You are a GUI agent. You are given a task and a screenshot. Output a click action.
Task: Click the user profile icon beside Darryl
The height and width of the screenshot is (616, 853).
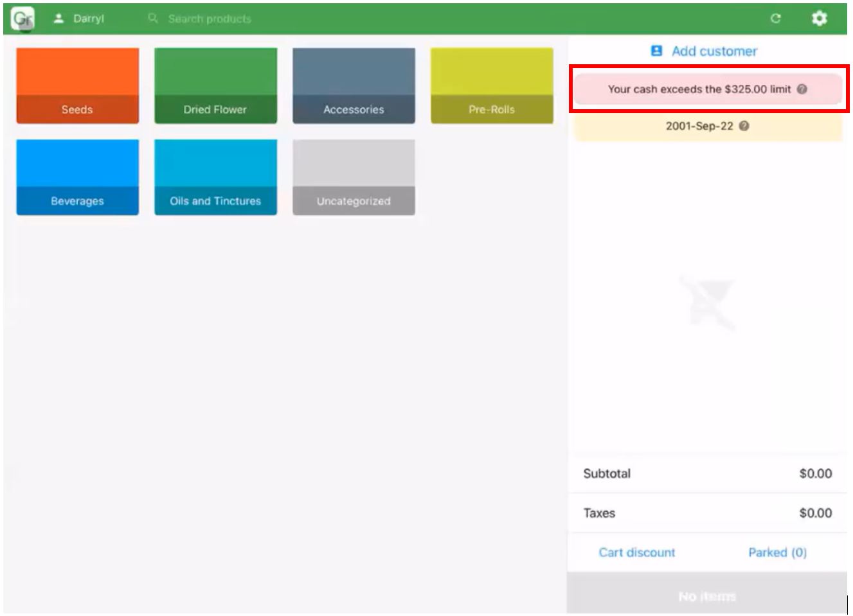click(58, 19)
